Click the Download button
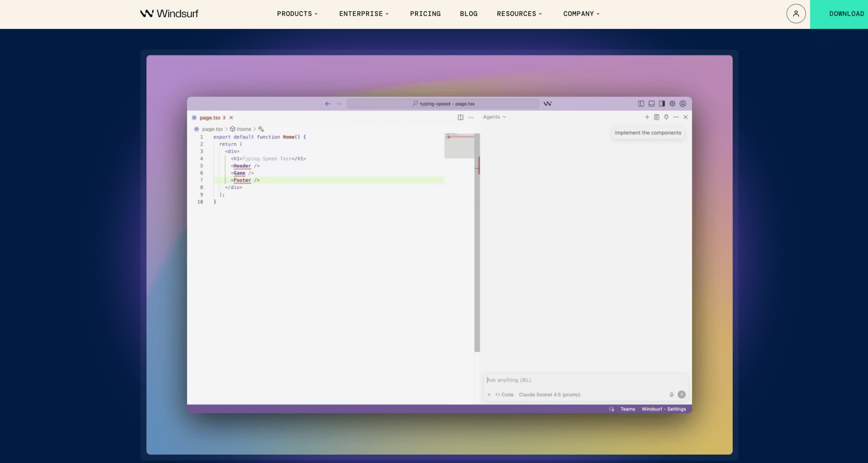The width and height of the screenshot is (868, 463). 846,14
